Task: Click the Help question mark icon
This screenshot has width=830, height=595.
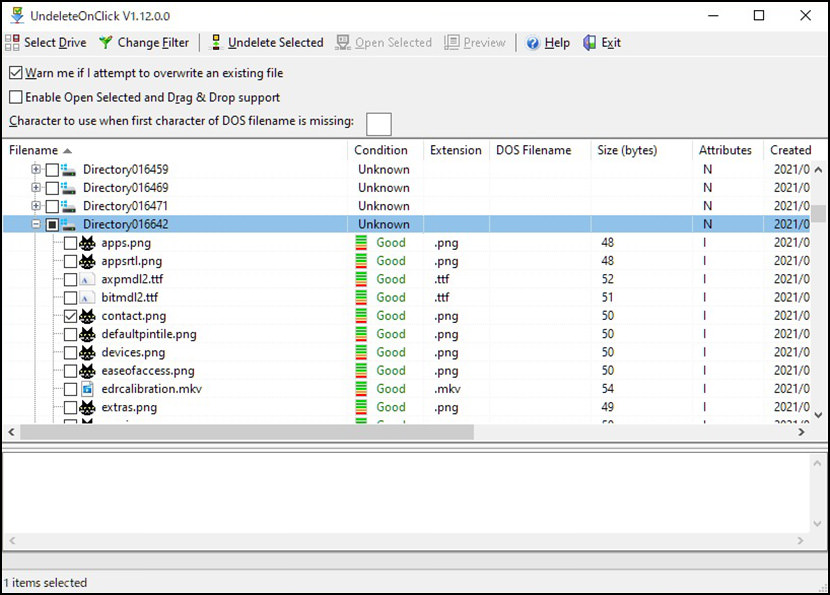Action: tap(533, 43)
